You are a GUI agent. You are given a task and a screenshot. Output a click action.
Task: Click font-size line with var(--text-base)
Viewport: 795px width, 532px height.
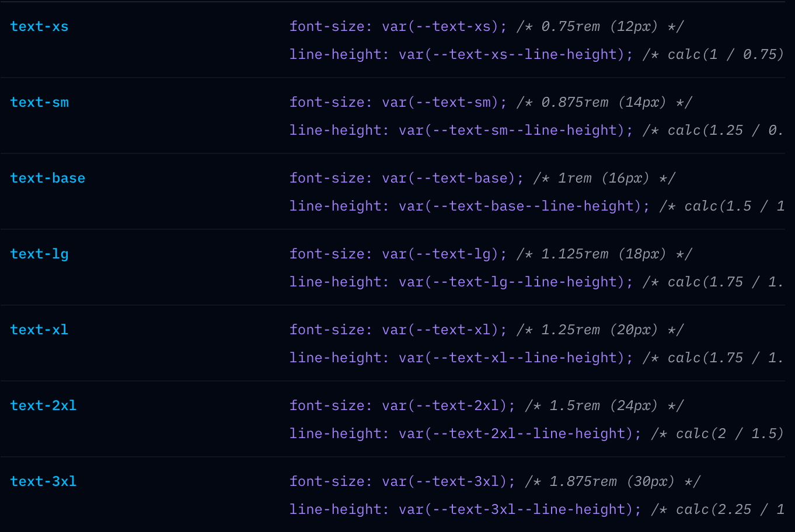point(482,178)
